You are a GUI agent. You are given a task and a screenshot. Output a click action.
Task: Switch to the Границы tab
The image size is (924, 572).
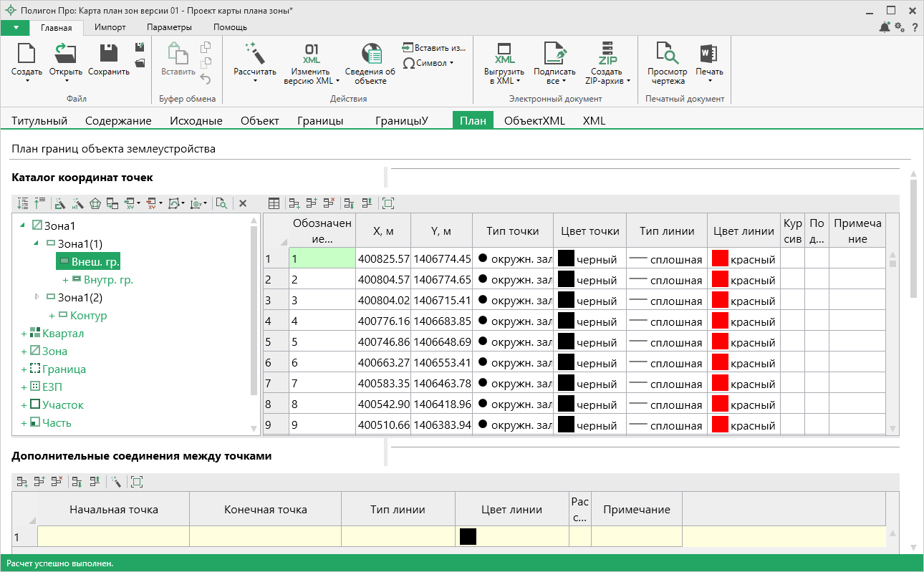320,120
